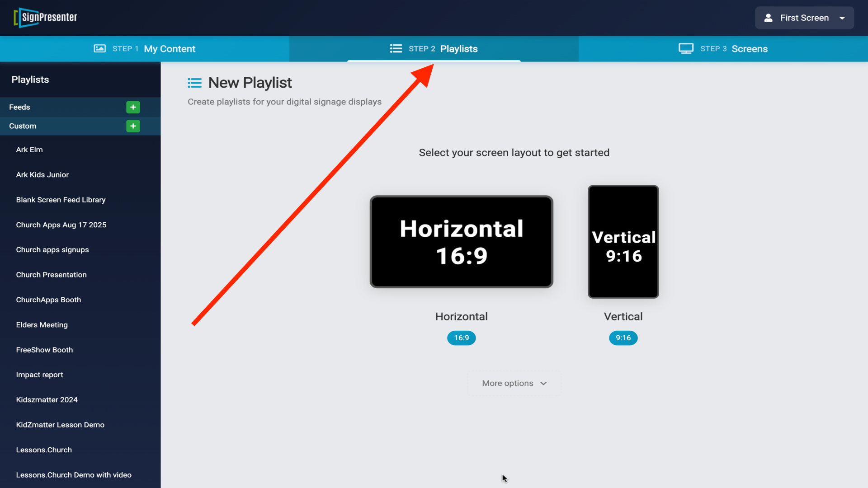
Task: Expand More options
Action: [508, 383]
